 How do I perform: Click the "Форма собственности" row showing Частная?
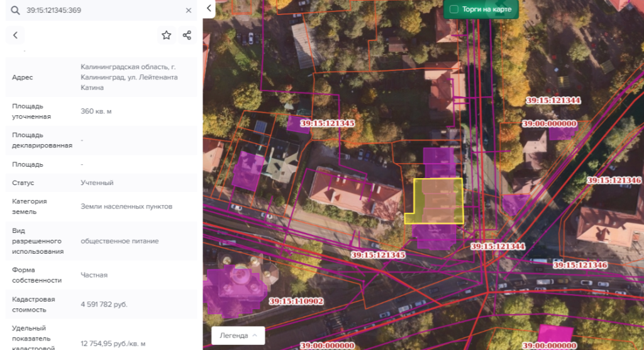[x=101, y=275]
